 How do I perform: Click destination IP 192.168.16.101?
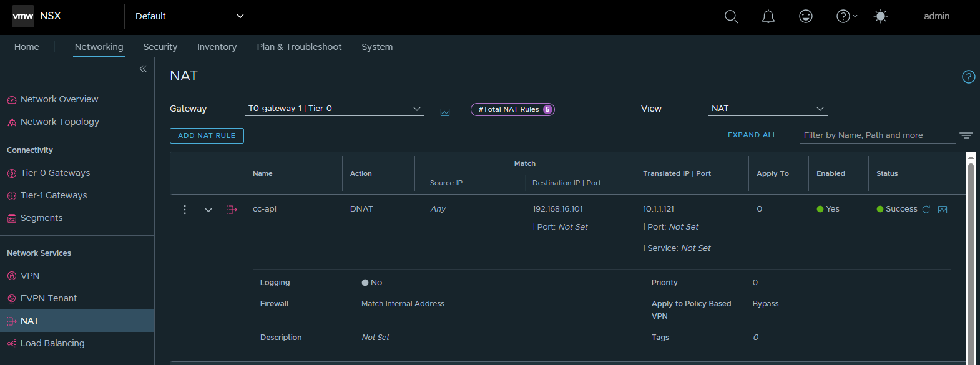tap(557, 209)
